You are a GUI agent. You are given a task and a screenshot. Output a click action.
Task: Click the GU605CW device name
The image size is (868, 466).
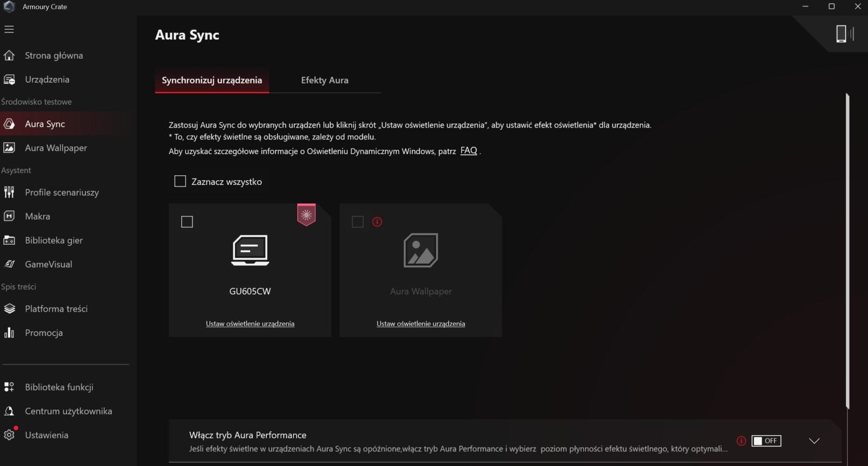pos(250,291)
